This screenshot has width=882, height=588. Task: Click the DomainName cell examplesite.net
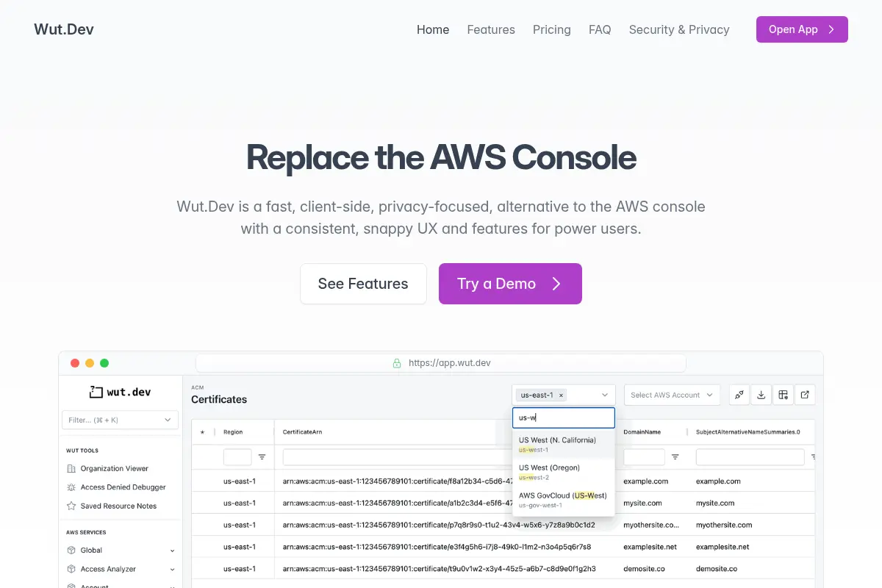650,547
